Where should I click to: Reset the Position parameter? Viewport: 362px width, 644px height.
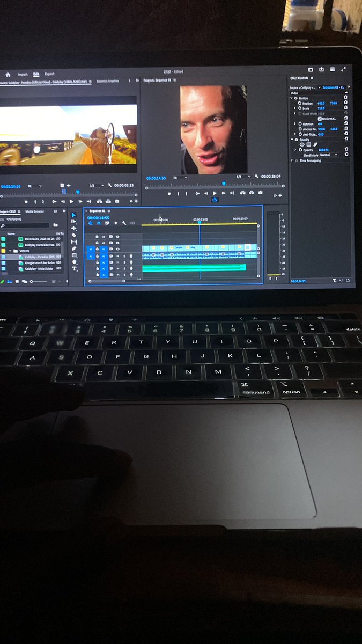click(346, 102)
